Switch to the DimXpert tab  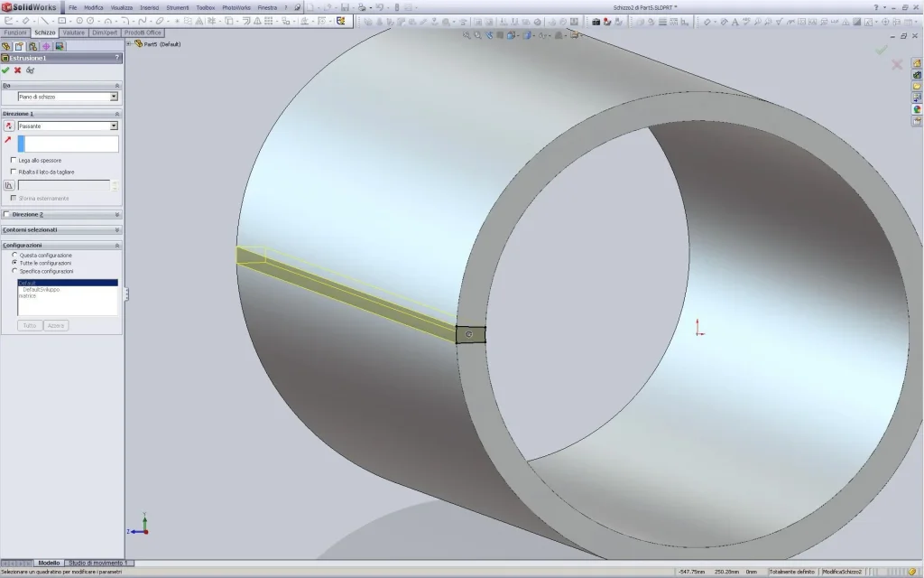[x=105, y=33]
